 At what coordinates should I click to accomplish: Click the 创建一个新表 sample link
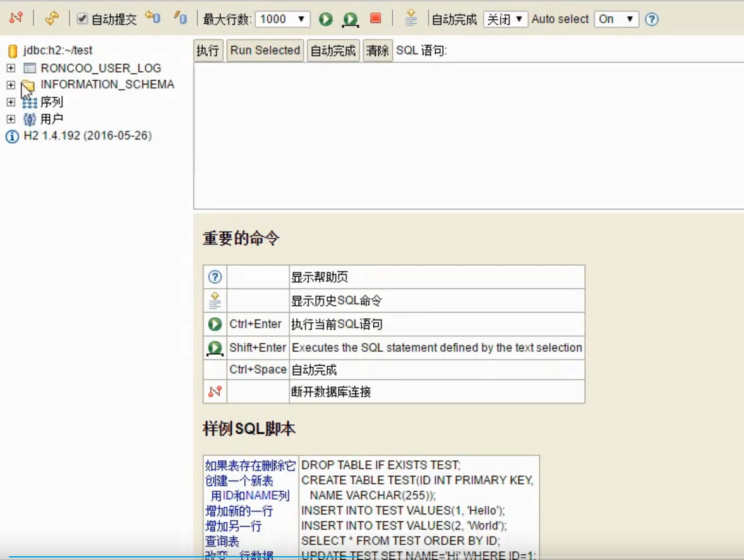tap(239, 481)
